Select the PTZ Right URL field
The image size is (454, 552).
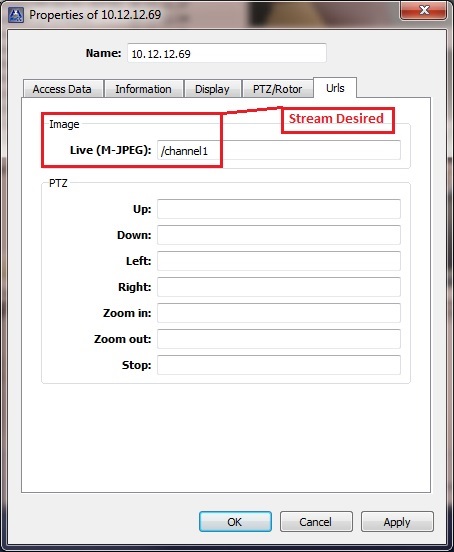point(279,287)
